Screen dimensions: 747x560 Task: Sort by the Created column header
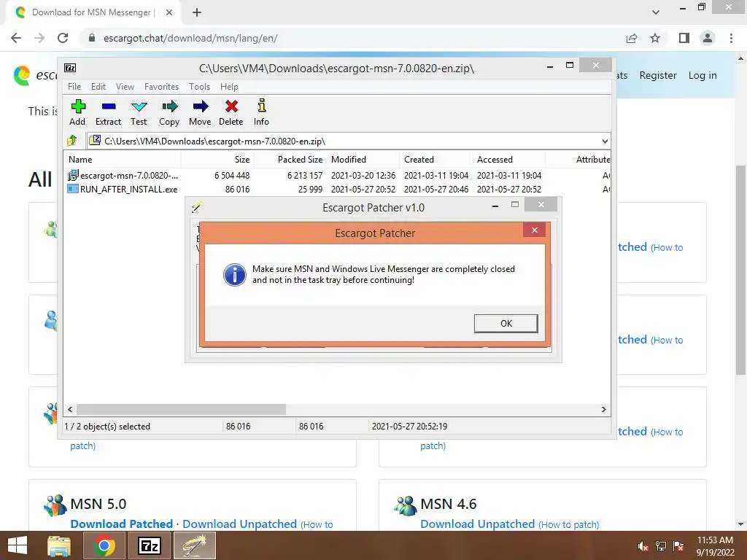436,160
